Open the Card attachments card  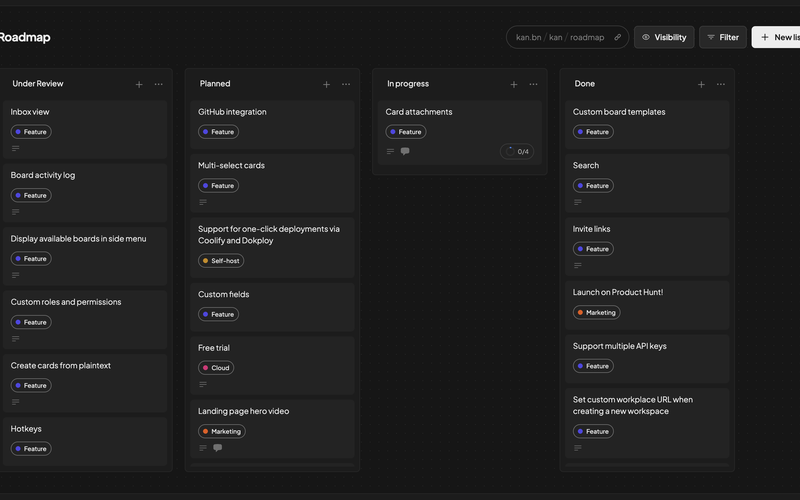[x=460, y=133]
